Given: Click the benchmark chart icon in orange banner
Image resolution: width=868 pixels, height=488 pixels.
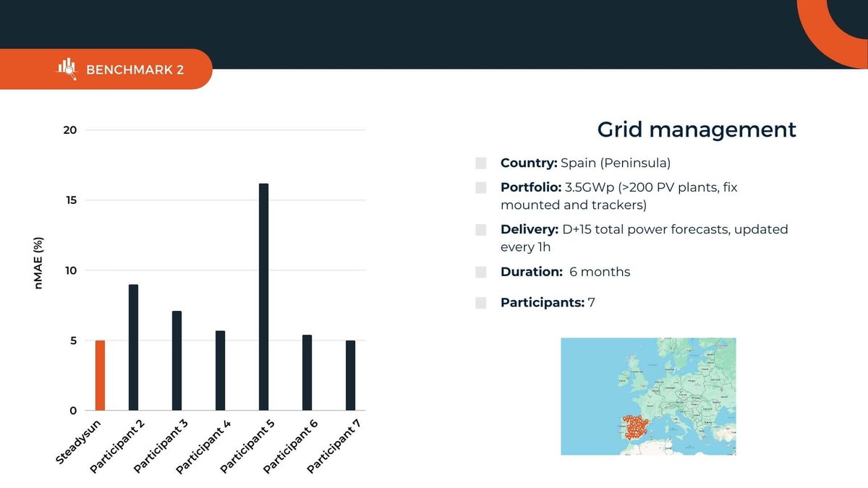Looking at the screenshot, I should pos(67,69).
